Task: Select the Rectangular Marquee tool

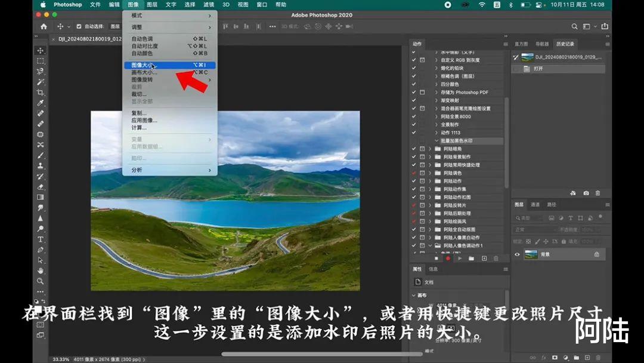Action: click(41, 61)
